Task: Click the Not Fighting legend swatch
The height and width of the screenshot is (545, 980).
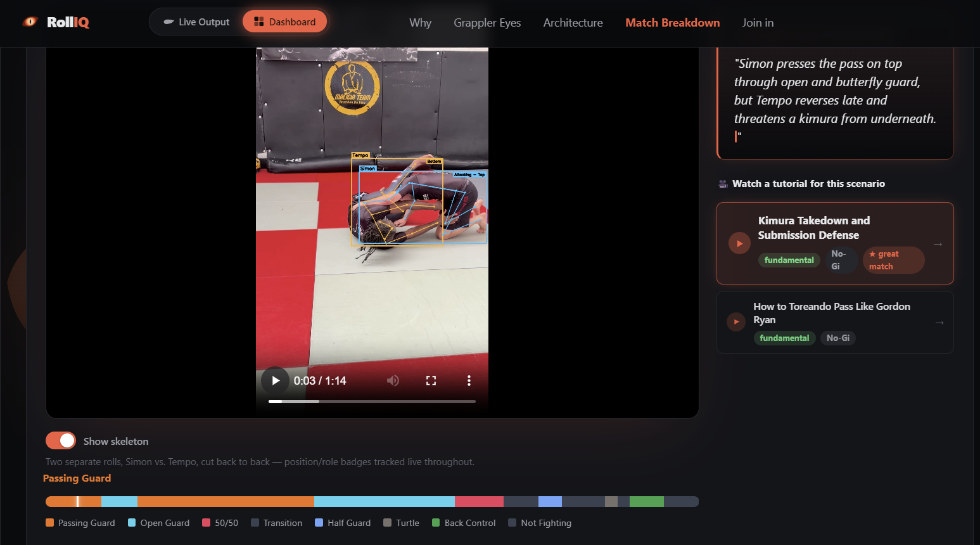Action: coord(512,523)
